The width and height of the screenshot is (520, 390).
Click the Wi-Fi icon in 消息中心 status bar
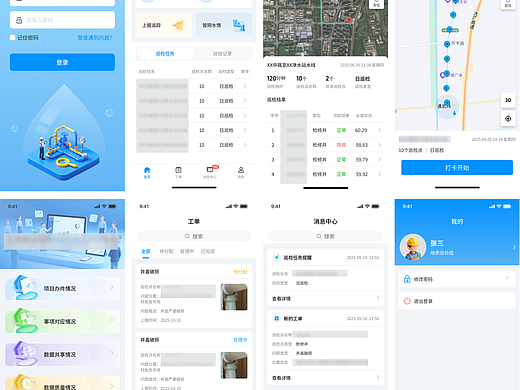pos(367,206)
